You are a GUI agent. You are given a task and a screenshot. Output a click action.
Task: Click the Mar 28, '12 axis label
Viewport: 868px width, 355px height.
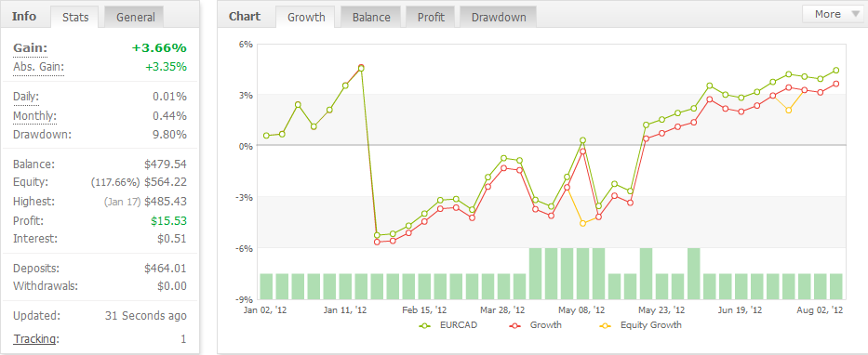tap(502, 310)
